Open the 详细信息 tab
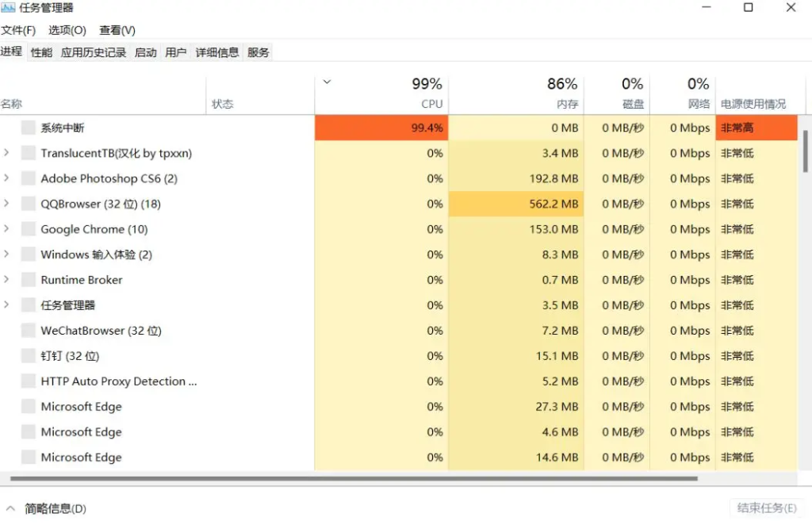812x525 pixels. tap(217, 52)
